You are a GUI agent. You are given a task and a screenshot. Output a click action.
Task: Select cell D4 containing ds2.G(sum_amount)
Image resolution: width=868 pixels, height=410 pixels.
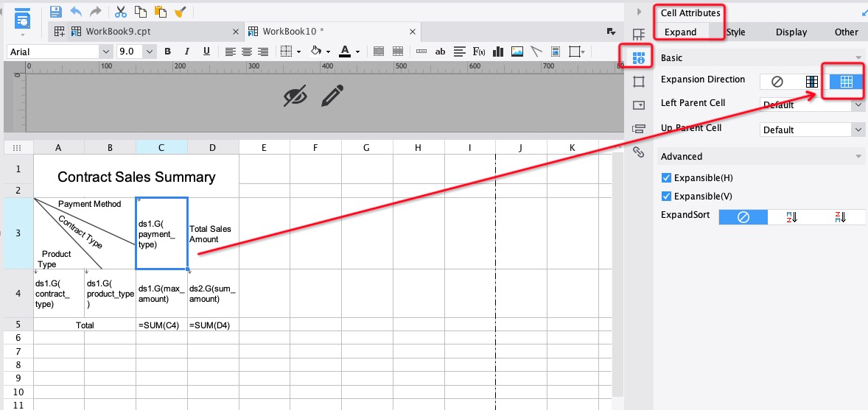213,294
